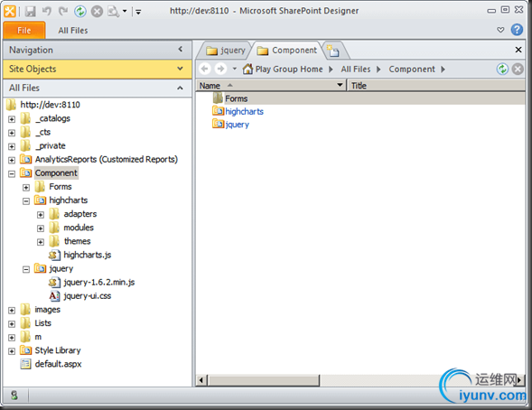The image size is (532, 410).
Task: Click the Play Group Home breadcrumb
Action: [289, 70]
